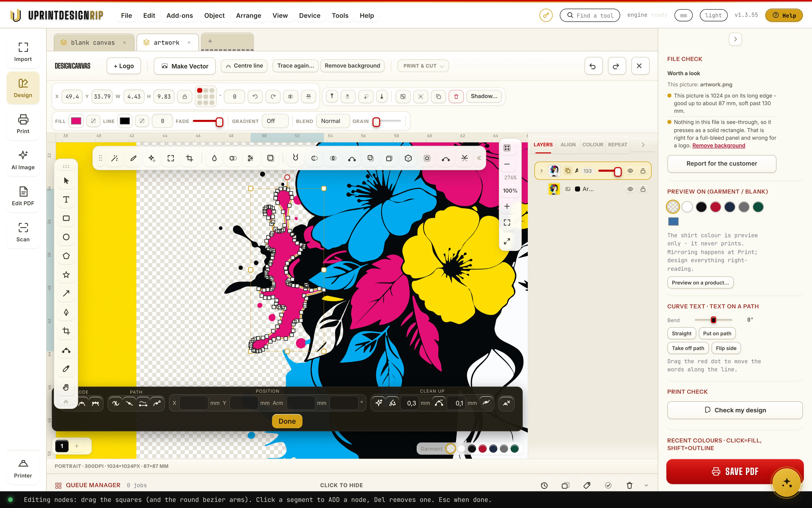Click the undo arrow button
The height and width of the screenshot is (508, 812).
tap(593, 66)
